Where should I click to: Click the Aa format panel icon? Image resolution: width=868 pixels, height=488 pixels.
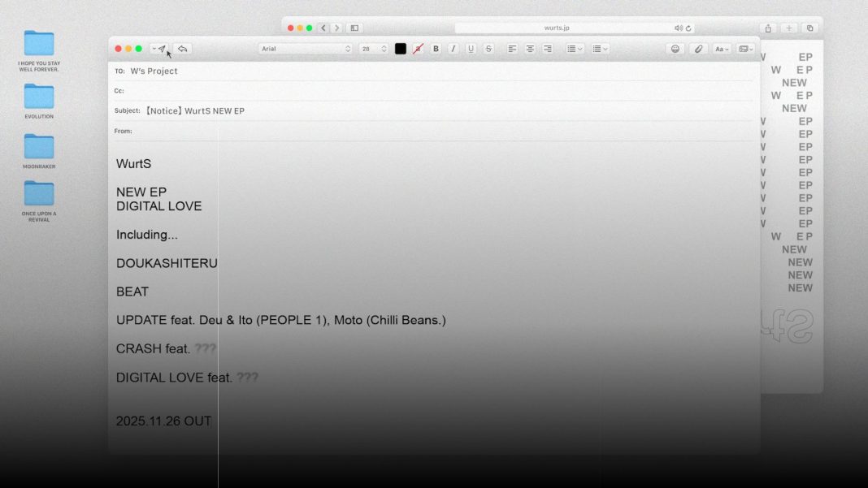click(720, 49)
